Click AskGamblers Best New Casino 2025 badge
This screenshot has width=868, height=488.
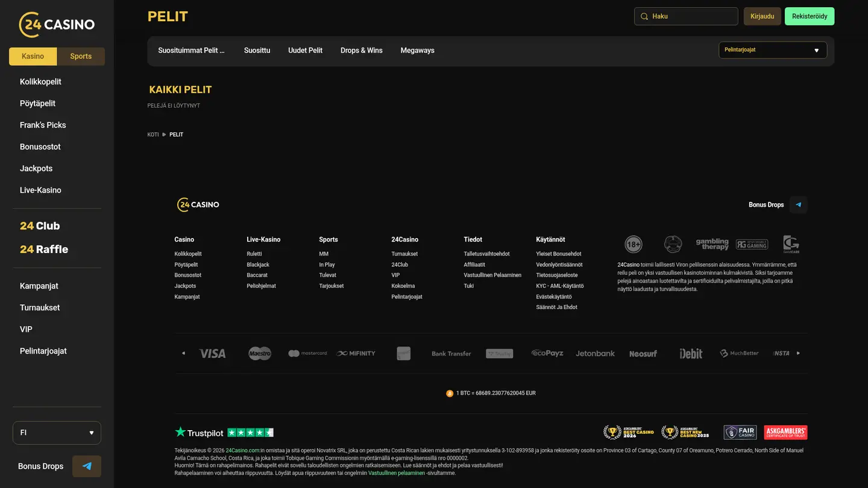pos(685,433)
